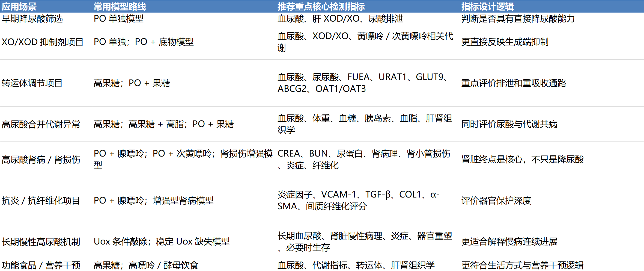Select the 高尿酸合并代谢异常 cell
This screenshot has height=271, width=644.
pyautogui.click(x=41, y=124)
